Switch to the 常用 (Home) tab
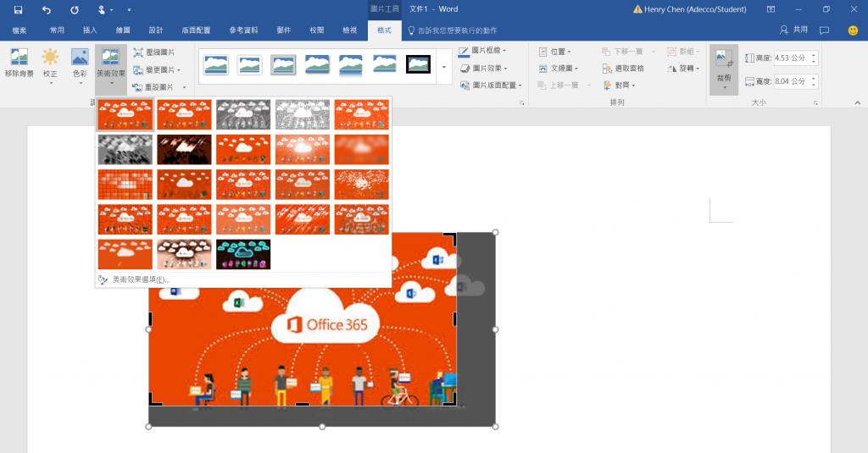Viewport: 868px width, 453px height. point(57,30)
